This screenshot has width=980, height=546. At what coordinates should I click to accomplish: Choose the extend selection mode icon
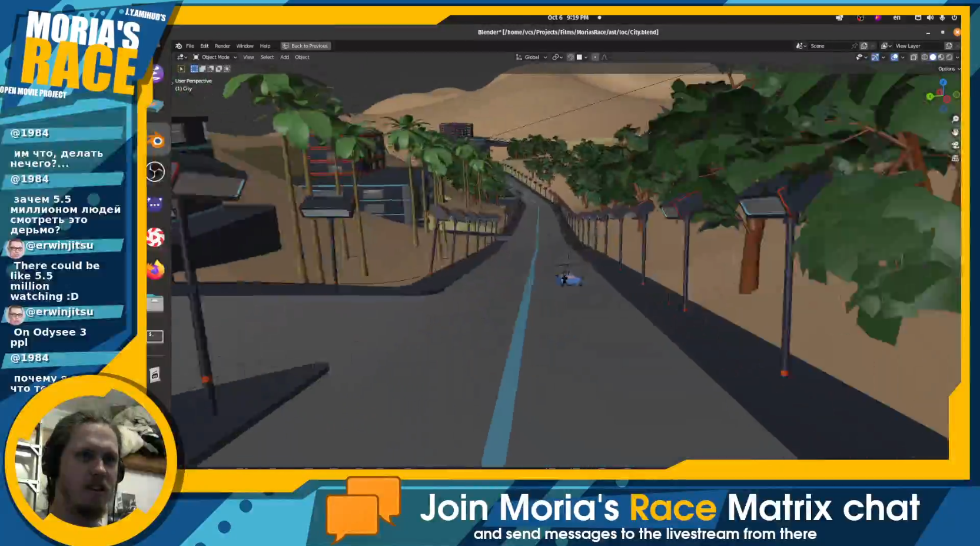coord(202,69)
